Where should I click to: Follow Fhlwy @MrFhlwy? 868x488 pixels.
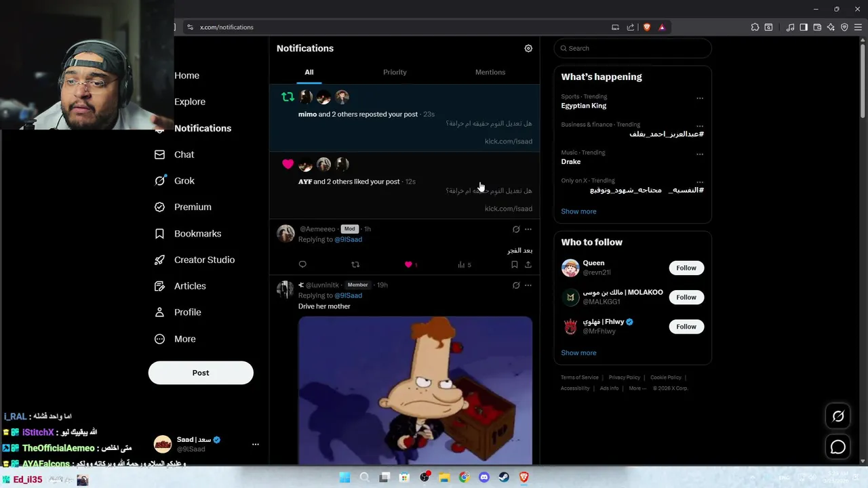tap(686, 327)
